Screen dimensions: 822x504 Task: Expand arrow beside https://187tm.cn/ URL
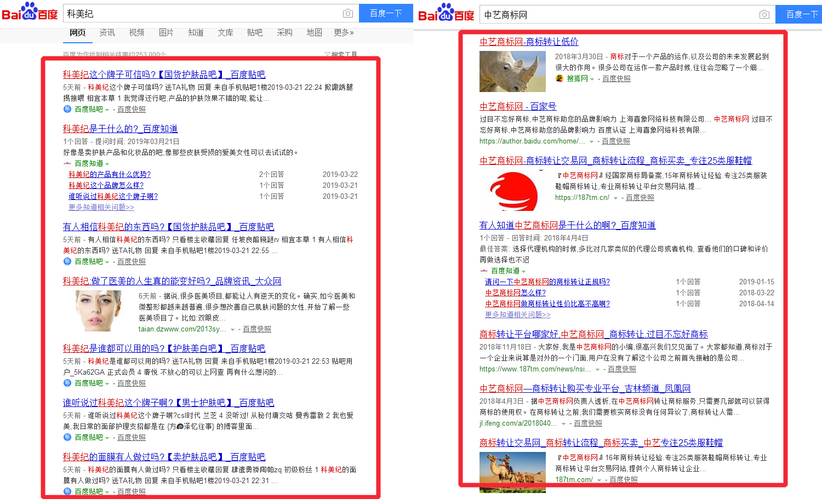[x=615, y=198]
